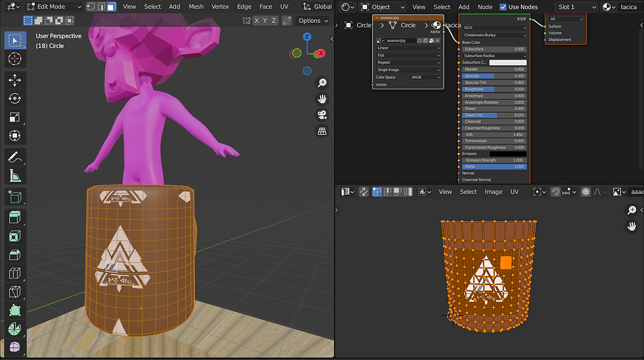Open the Mesh menu
The width and height of the screenshot is (644, 360).
pyautogui.click(x=196, y=7)
